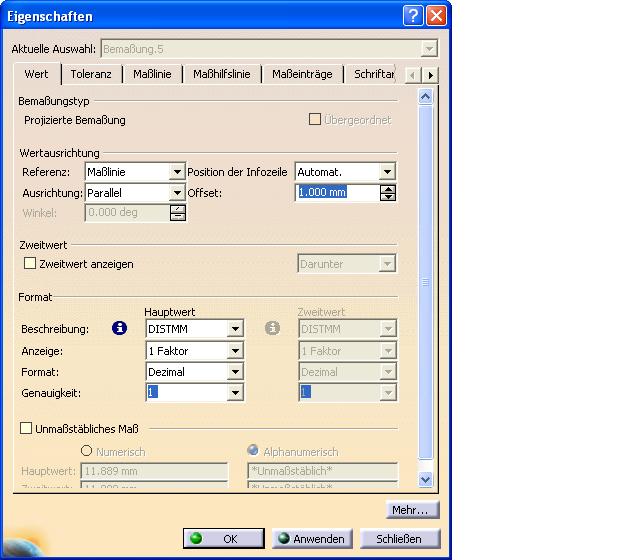Open the Zweitwert column Dezimal dropdown
This screenshot has height=560, width=640.
[x=388, y=372]
